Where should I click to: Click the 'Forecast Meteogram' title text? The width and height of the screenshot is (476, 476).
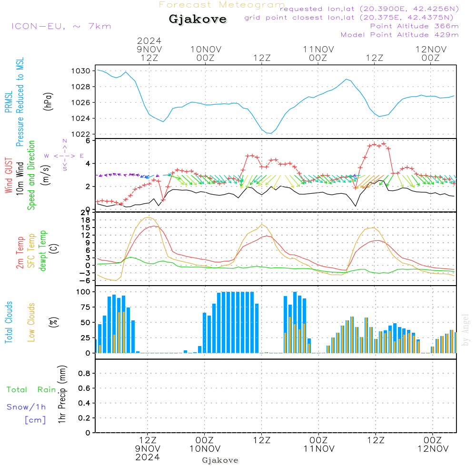point(222,5)
